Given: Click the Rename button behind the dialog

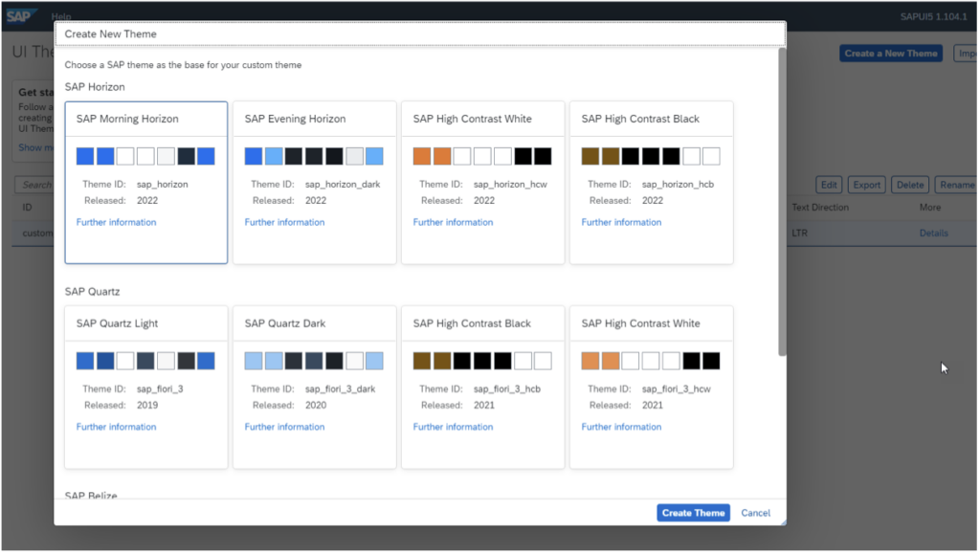Looking at the screenshot, I should [x=956, y=184].
